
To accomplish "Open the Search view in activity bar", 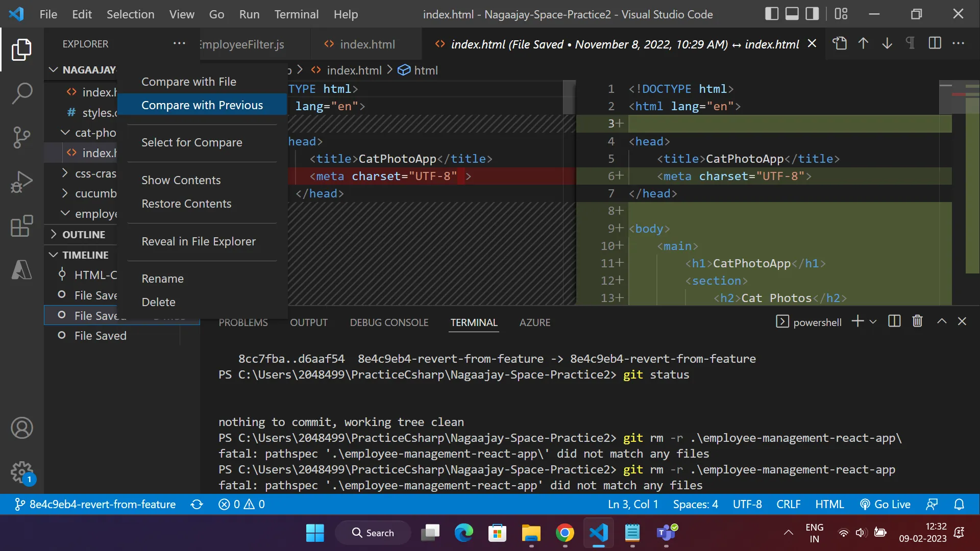I will [21, 93].
